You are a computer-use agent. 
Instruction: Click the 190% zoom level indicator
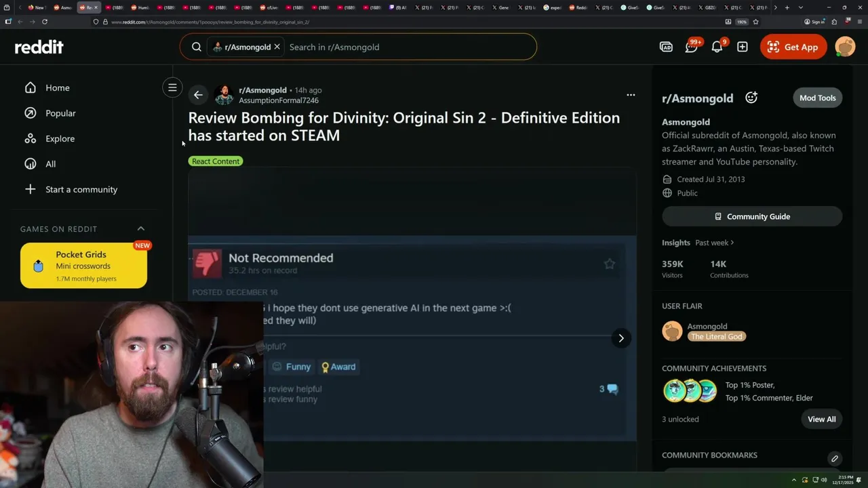pyautogui.click(x=742, y=22)
